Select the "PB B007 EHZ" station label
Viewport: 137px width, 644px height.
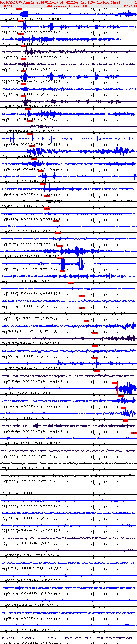[10, 94]
